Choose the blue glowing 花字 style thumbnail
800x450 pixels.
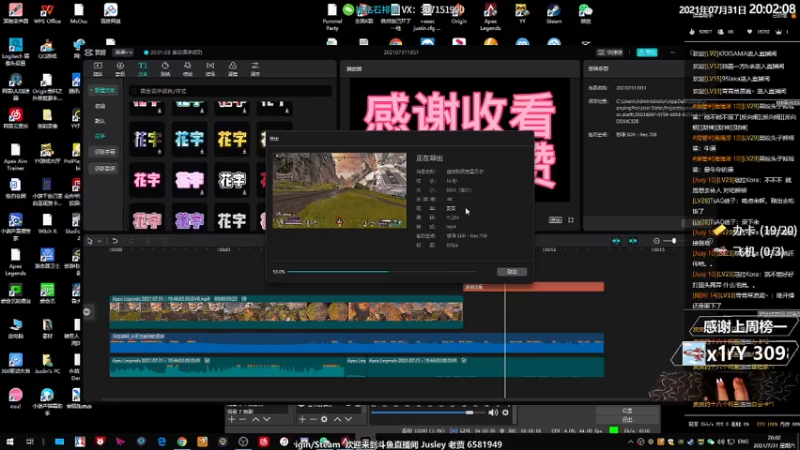pos(189,139)
